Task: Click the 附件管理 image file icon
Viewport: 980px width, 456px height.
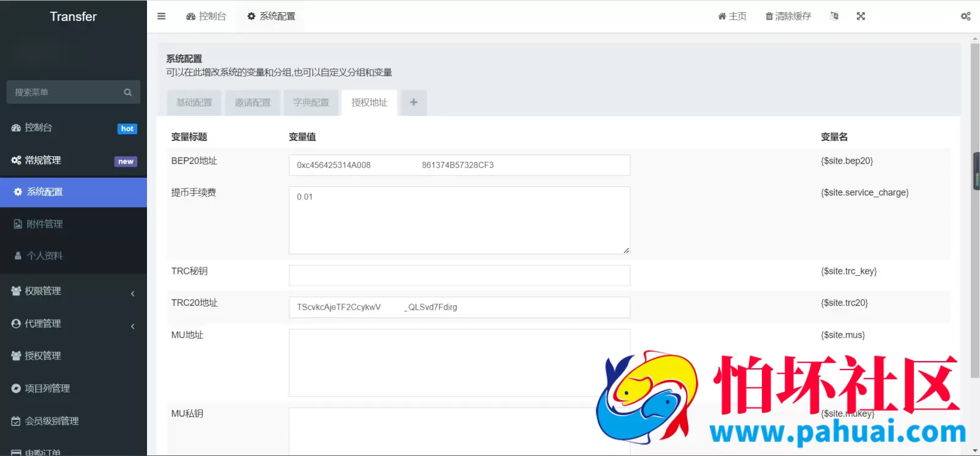Action: (18, 224)
